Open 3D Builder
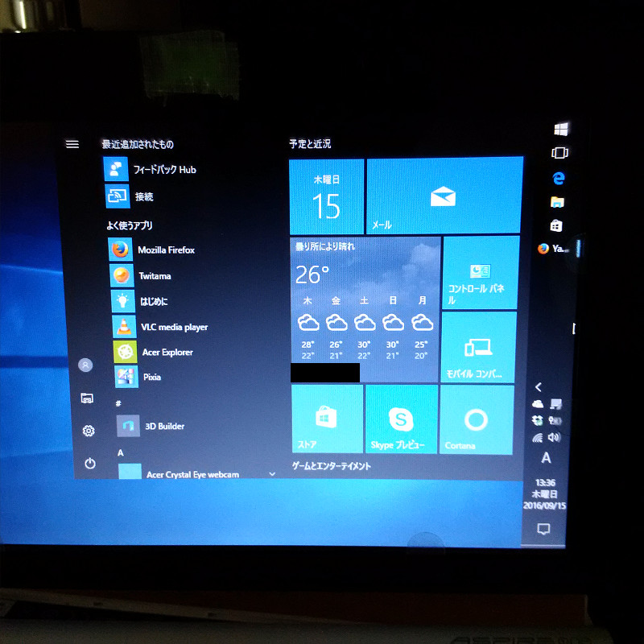The width and height of the screenshot is (644, 644). pos(151,426)
